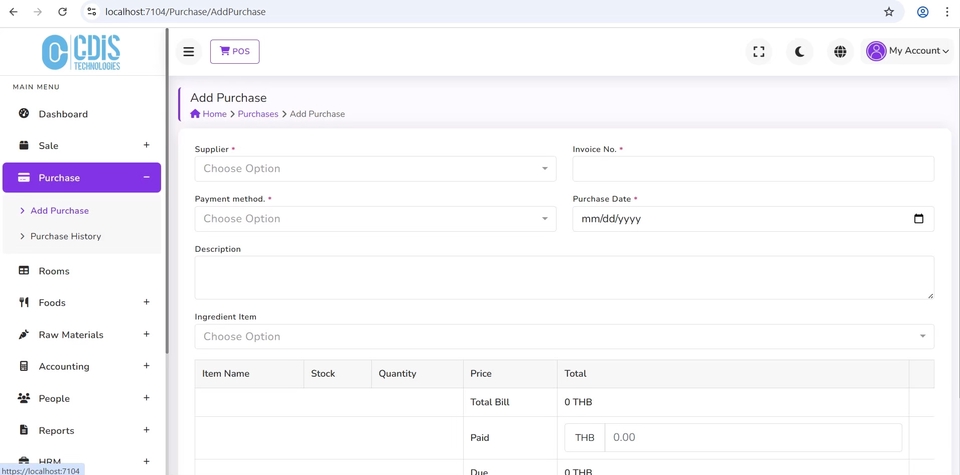Click the Purchases breadcrumb link
Screen dimensions: 960x475
point(258,114)
